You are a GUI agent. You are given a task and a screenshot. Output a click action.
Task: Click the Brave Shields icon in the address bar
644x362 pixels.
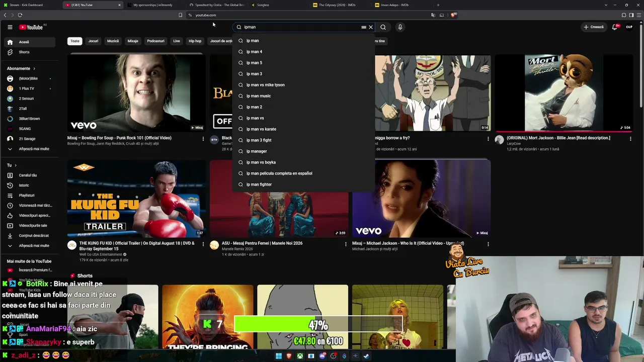[x=453, y=15]
